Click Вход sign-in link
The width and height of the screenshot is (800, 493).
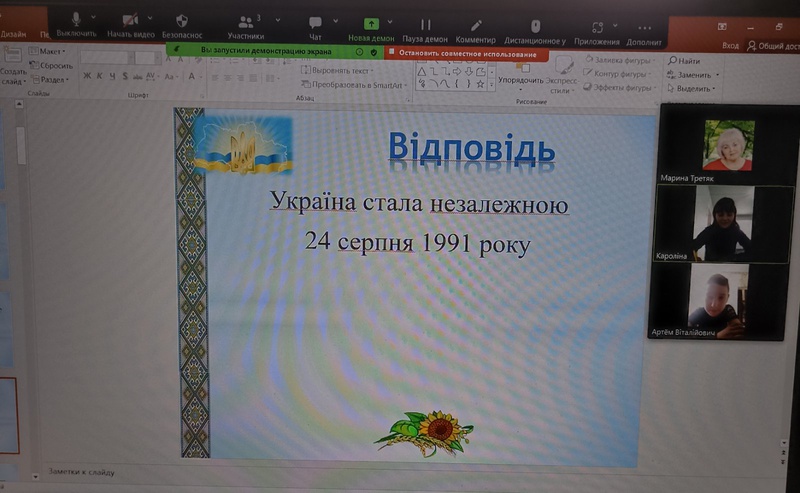coord(730,45)
